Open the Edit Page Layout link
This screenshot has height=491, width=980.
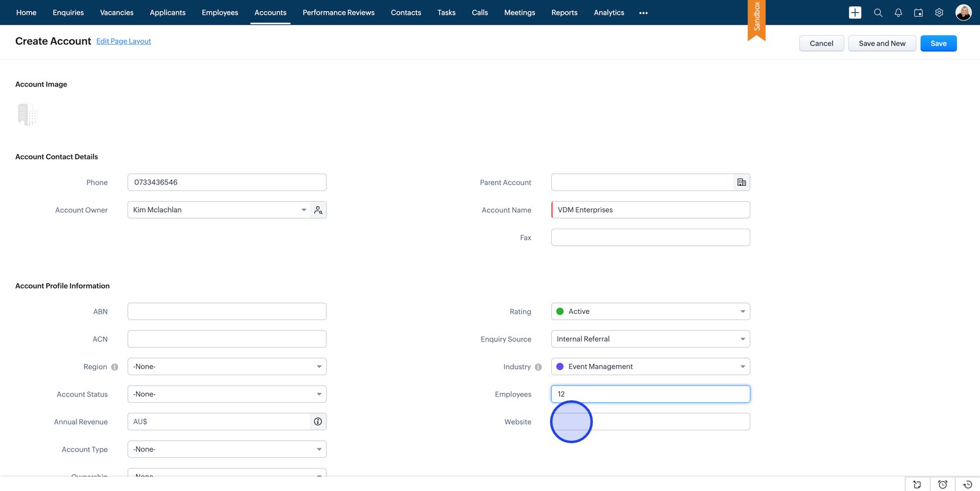click(124, 41)
